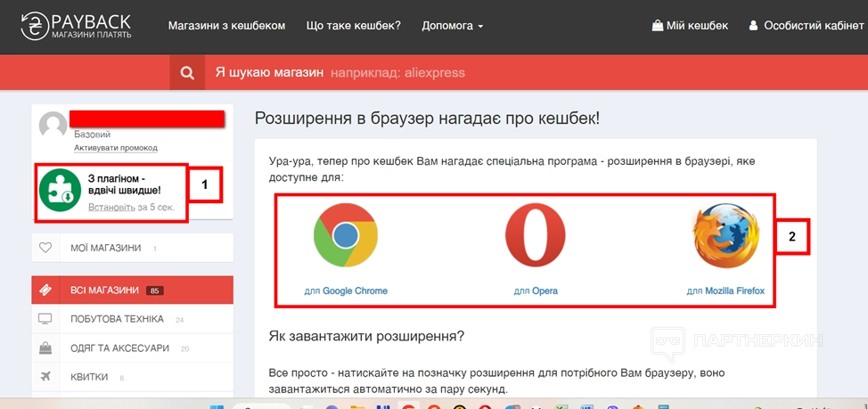The height and width of the screenshot is (409, 868).
Task: Open the для Mozilla Firefox link
Action: 725,291
